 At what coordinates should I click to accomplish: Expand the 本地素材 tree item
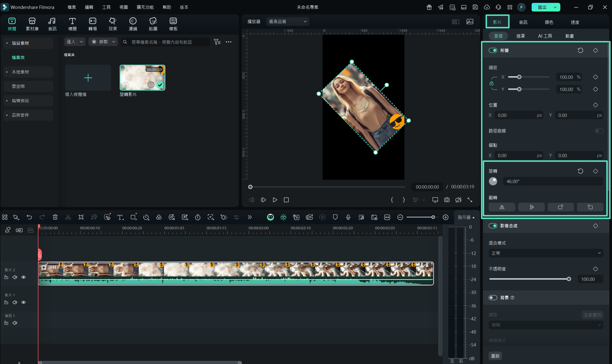pyautogui.click(x=7, y=72)
